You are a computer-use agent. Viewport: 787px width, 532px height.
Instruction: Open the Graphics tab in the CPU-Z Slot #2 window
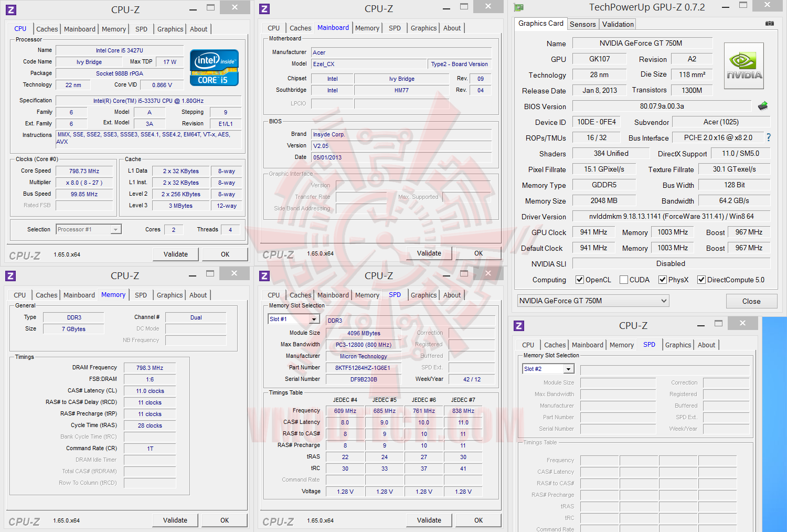tap(678, 345)
